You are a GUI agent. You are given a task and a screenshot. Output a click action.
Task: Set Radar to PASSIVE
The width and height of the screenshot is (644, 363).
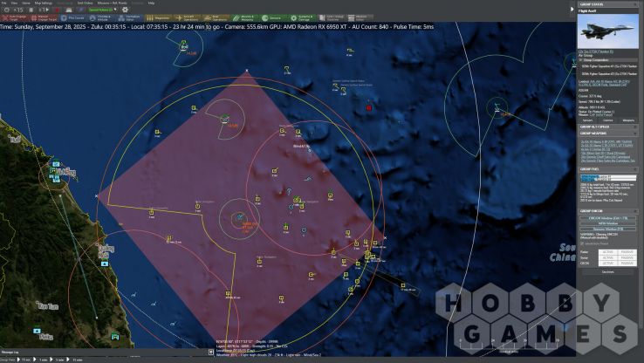click(627, 252)
